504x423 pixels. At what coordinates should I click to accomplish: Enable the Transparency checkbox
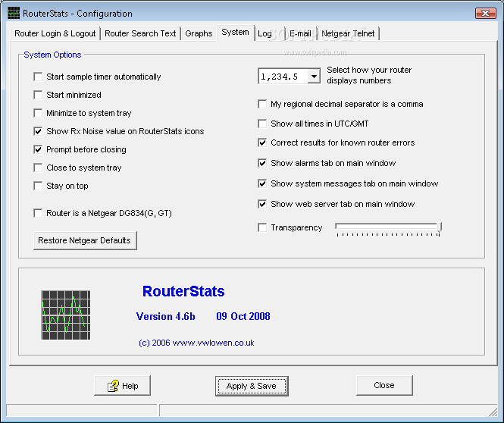[x=262, y=227]
